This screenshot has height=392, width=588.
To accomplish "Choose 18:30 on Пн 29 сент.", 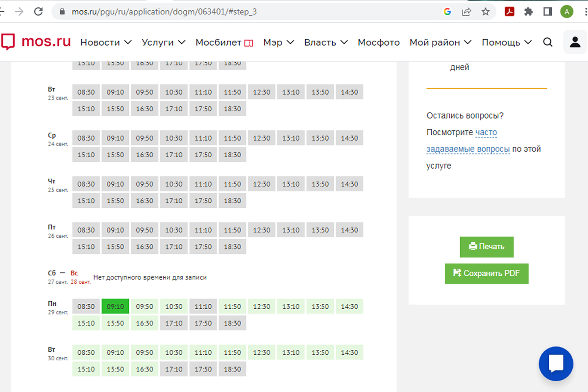I will coord(232,323).
